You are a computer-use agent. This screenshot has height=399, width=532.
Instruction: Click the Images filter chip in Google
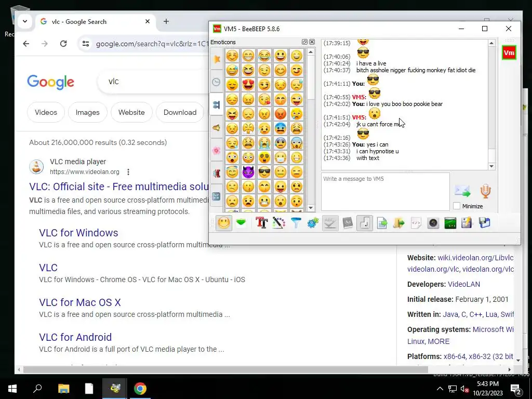(x=87, y=112)
